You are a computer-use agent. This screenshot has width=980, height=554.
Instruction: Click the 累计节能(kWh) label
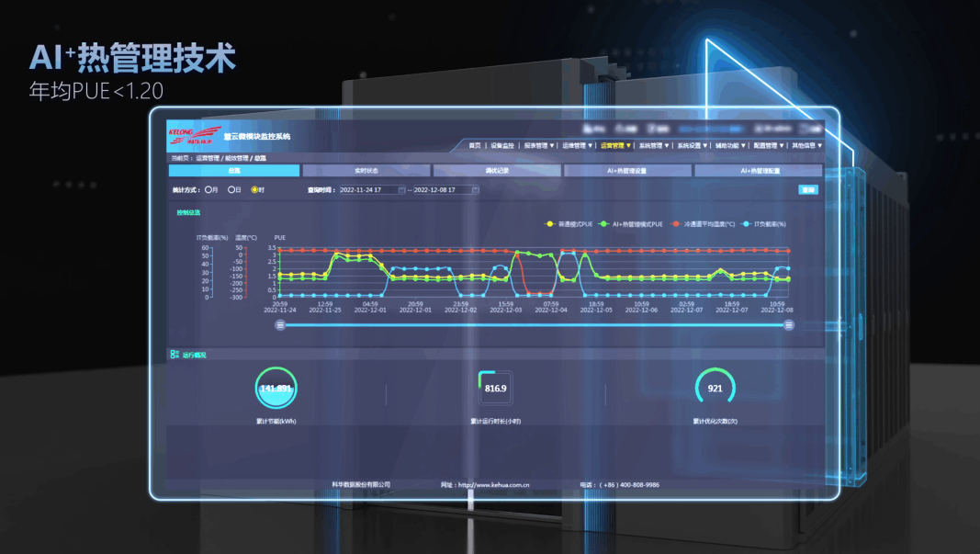click(x=276, y=421)
